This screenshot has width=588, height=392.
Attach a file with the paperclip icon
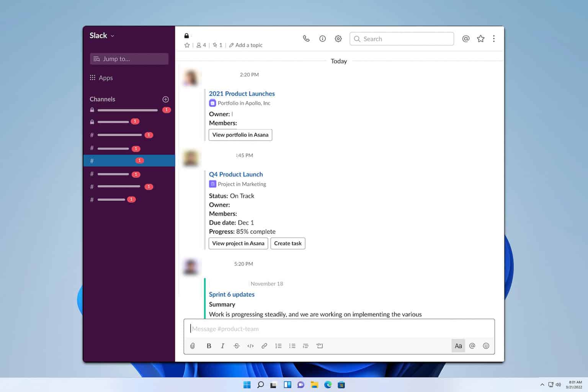pos(193,346)
